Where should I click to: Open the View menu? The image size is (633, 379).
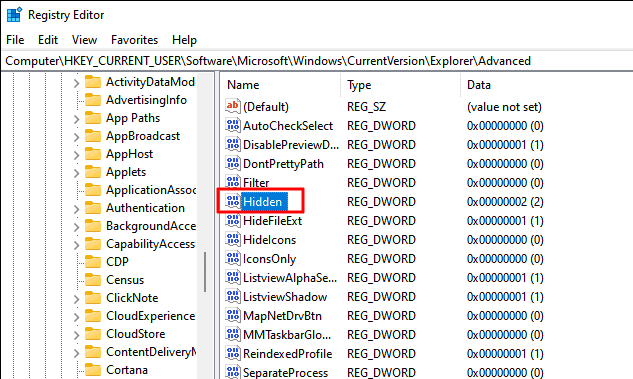(84, 40)
